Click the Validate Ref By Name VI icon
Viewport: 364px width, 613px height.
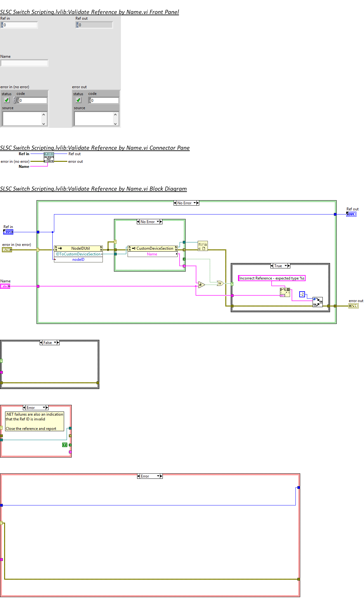tap(49, 158)
